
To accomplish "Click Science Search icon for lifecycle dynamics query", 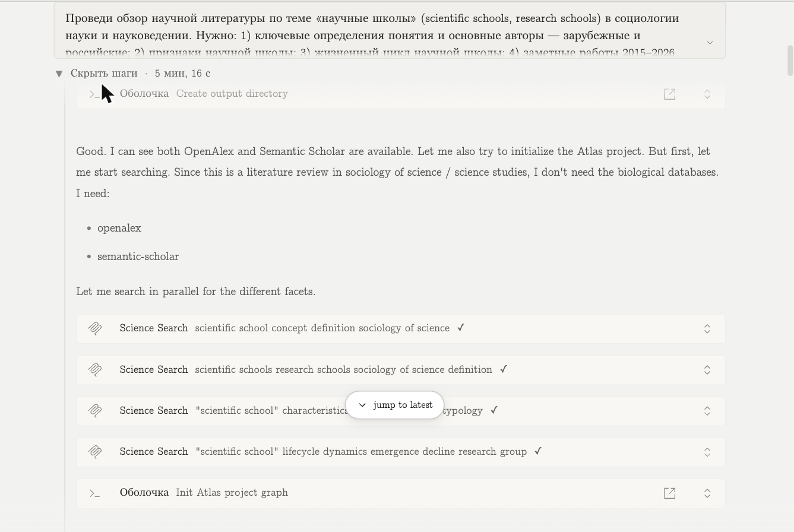I will point(95,451).
